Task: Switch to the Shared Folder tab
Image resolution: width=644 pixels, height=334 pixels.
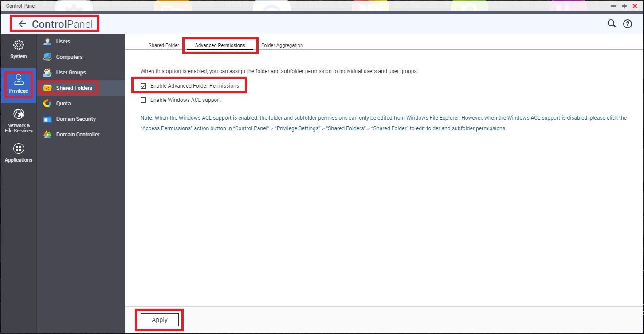Action: pyautogui.click(x=164, y=45)
